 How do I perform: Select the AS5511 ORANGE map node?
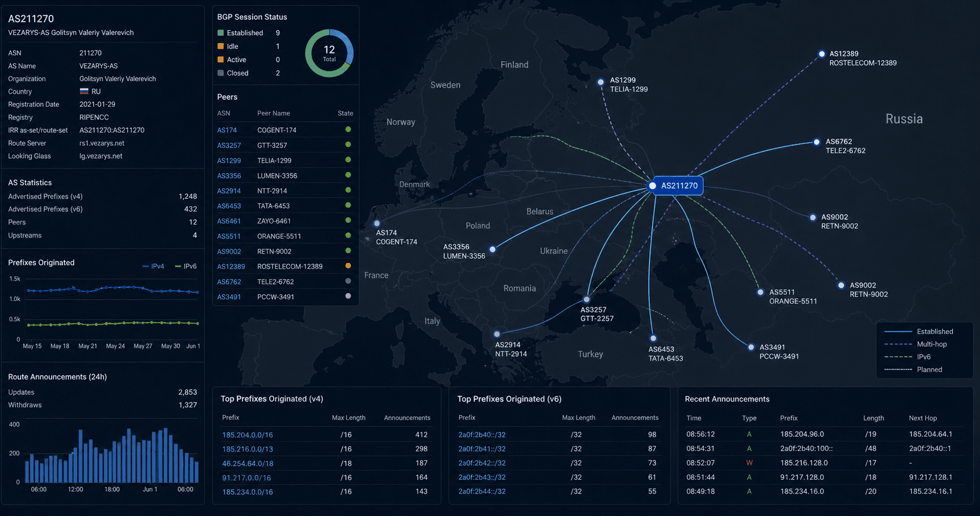tap(760, 293)
